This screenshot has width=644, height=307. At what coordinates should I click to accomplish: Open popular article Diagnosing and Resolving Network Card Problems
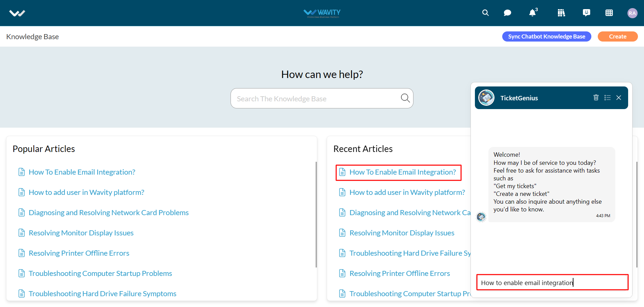coord(109,213)
